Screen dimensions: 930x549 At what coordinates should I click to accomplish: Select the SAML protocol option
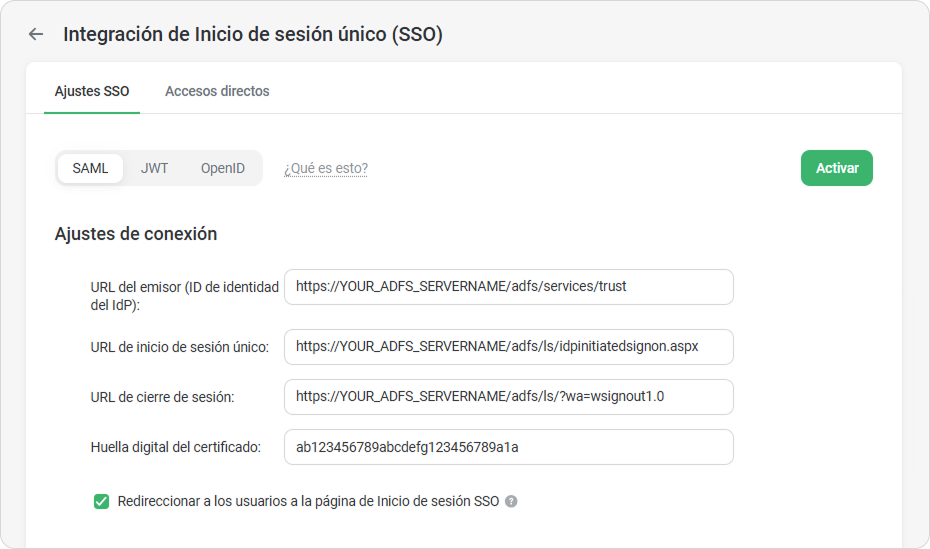[x=90, y=168]
